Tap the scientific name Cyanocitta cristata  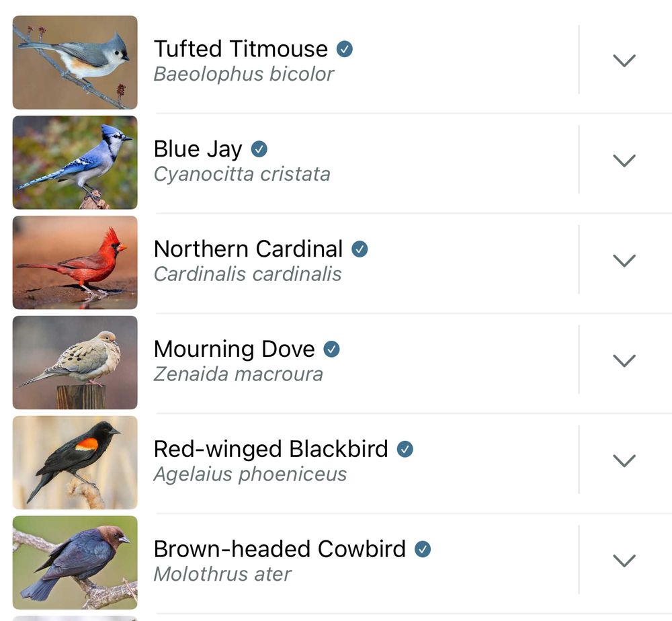pos(242,175)
